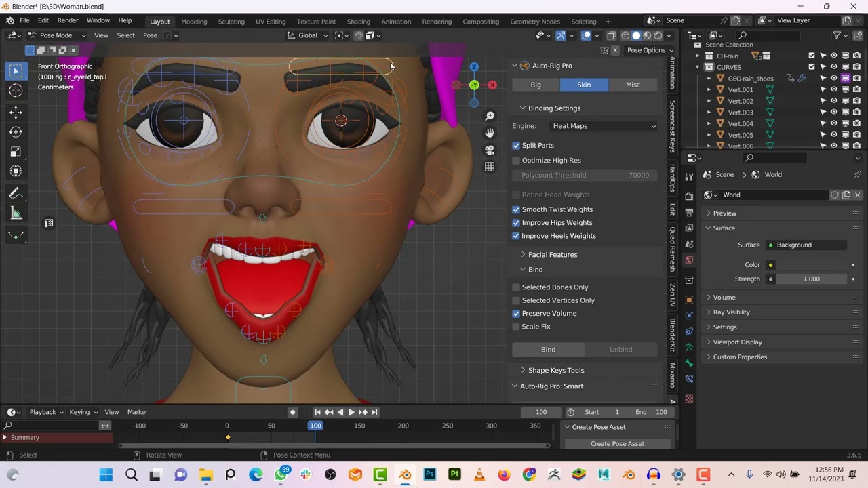
Task: Open the outliner filter funnel
Action: (837, 35)
